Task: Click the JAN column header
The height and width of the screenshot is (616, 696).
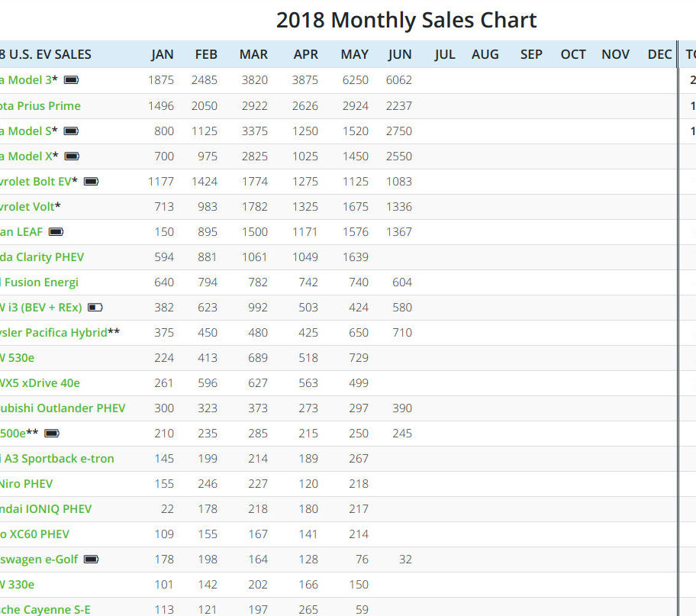Action: point(162,55)
